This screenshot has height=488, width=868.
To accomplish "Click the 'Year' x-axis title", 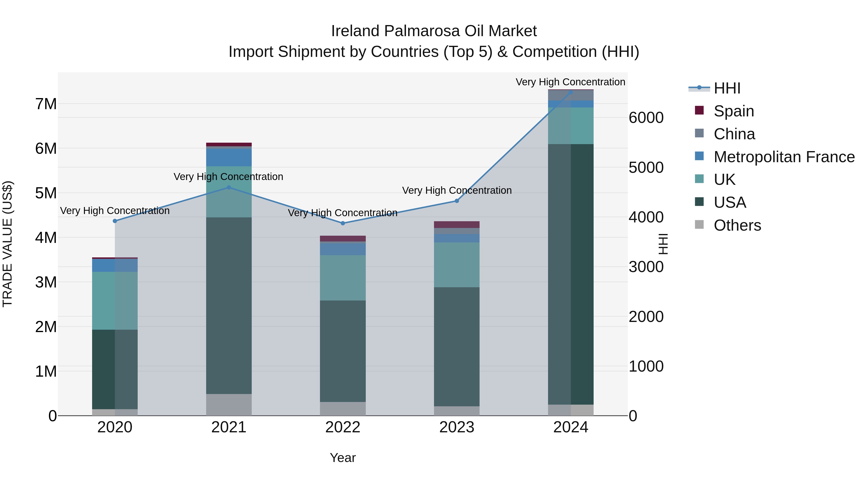I will click(343, 458).
